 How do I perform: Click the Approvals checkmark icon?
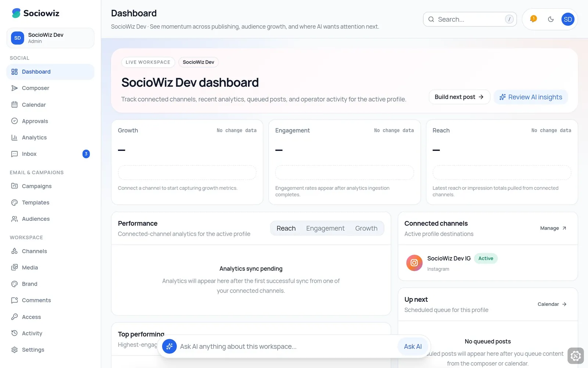click(14, 121)
